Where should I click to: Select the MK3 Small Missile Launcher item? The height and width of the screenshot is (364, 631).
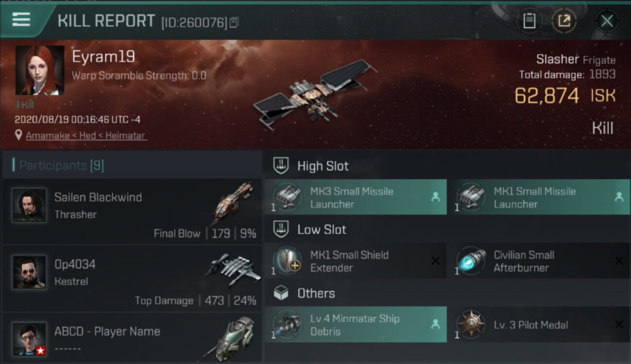(x=355, y=197)
